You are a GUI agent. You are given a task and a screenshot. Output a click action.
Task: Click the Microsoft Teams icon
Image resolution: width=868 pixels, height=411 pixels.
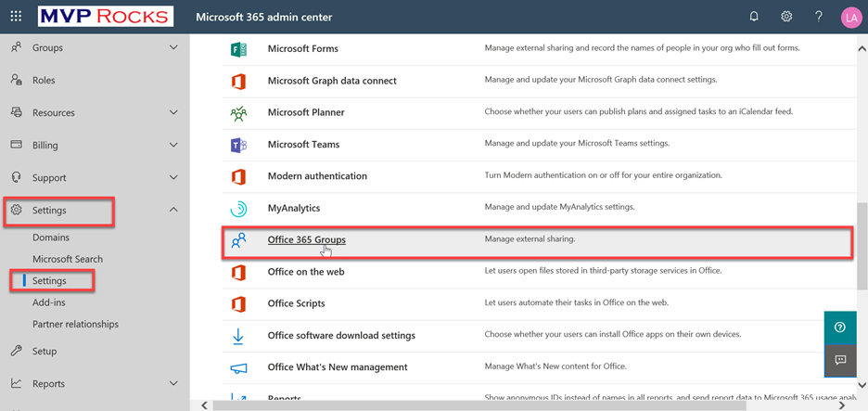click(x=238, y=145)
